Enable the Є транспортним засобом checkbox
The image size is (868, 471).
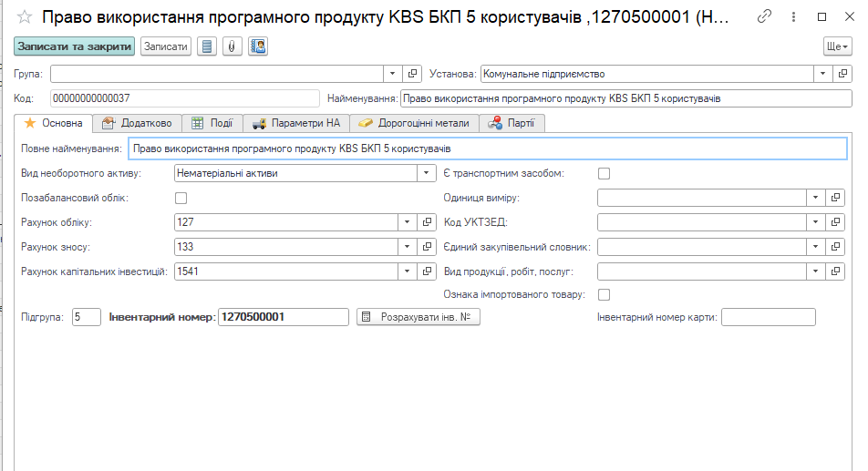pos(604,173)
